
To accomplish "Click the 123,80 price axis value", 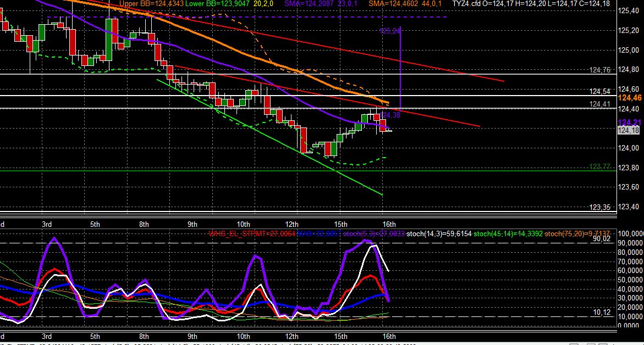I will (x=629, y=168).
